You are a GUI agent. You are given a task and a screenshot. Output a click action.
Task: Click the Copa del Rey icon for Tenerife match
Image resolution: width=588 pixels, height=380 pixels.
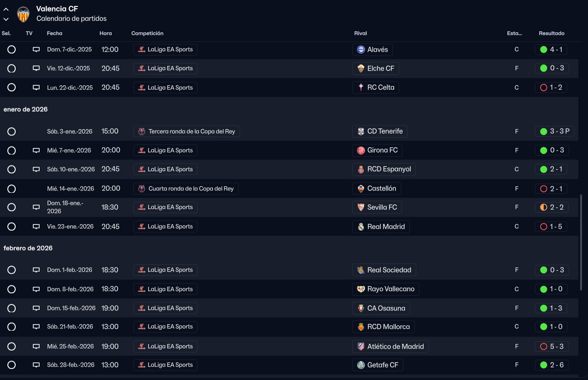coord(142,131)
